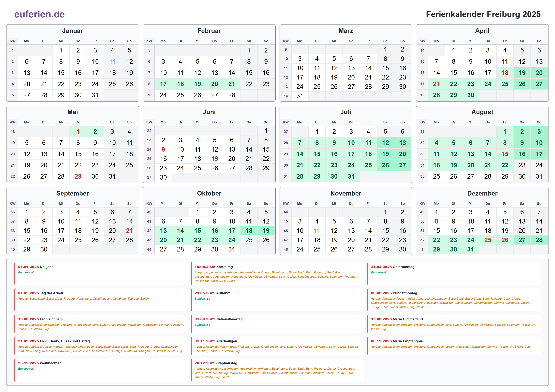The width and height of the screenshot is (555, 392).
Task: Click red date 29 in Mai
Action: pyautogui.click(x=78, y=176)
